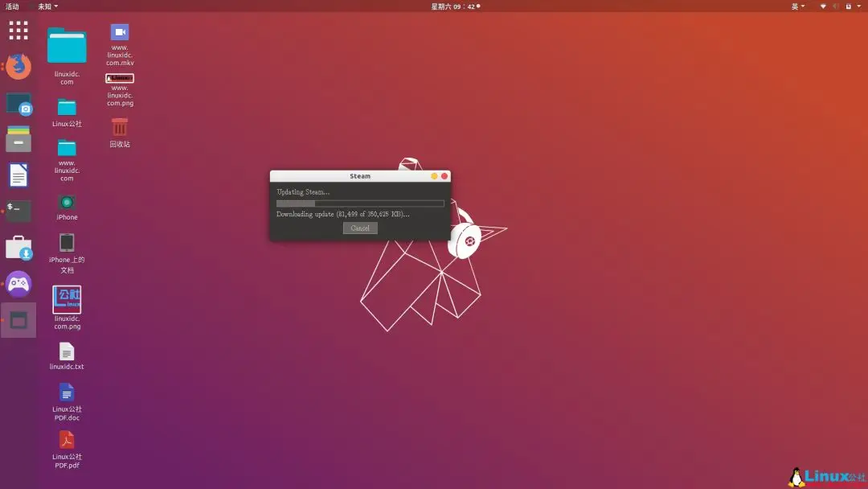This screenshot has width=868, height=489.
Task: Click 活动 Activities in the top bar
Action: pyautogui.click(x=12, y=6)
